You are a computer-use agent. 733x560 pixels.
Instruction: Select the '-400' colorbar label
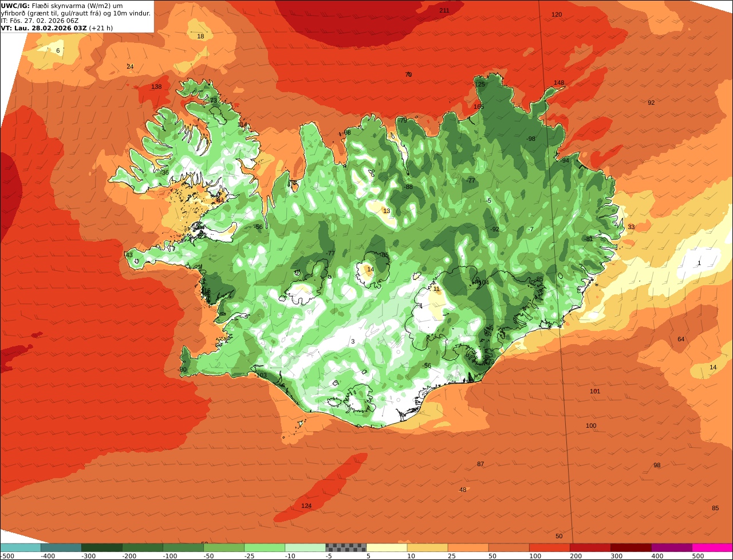(x=48, y=556)
